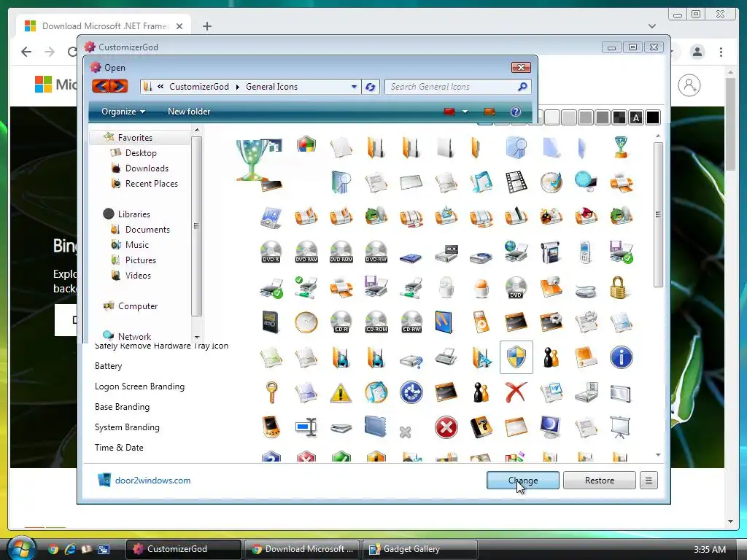This screenshot has width=747, height=560.
Task: Choose the CD-RW disc icon
Action: click(x=411, y=322)
